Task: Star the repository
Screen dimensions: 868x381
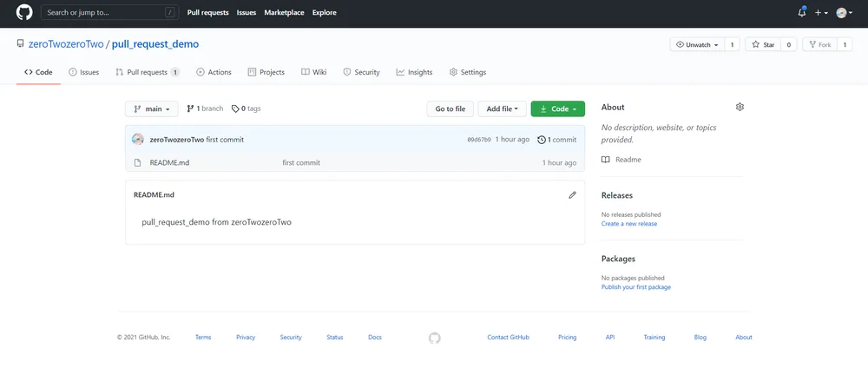Action: (x=763, y=45)
